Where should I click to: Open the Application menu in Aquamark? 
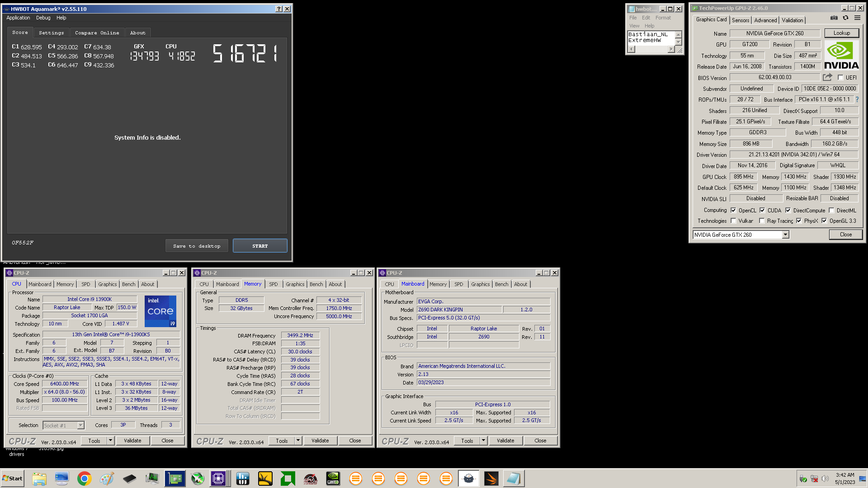pos(18,18)
